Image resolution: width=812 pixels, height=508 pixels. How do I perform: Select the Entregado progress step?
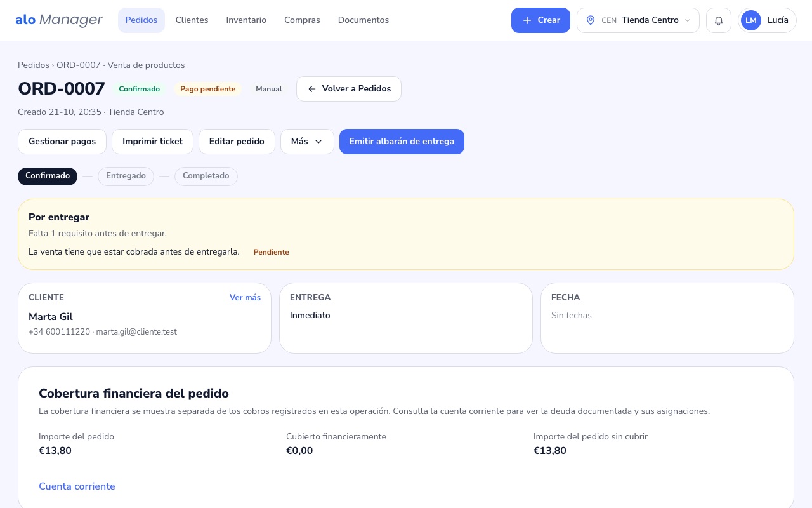[x=126, y=176]
